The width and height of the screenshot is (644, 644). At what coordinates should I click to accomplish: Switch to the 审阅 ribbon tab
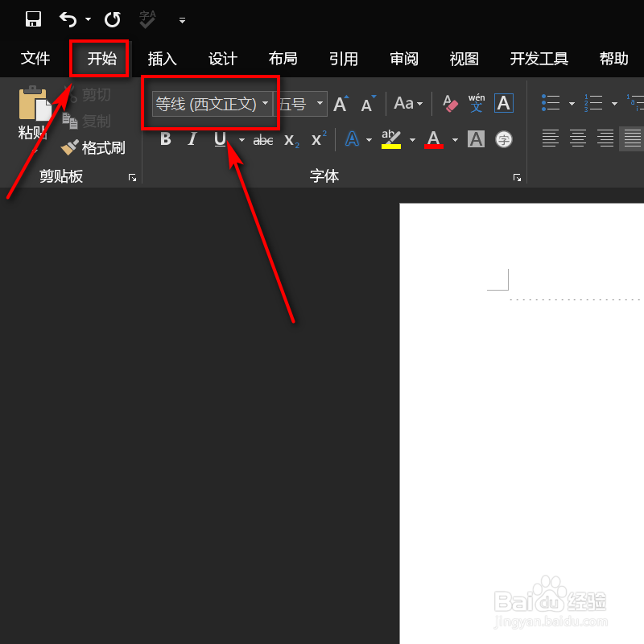(403, 58)
